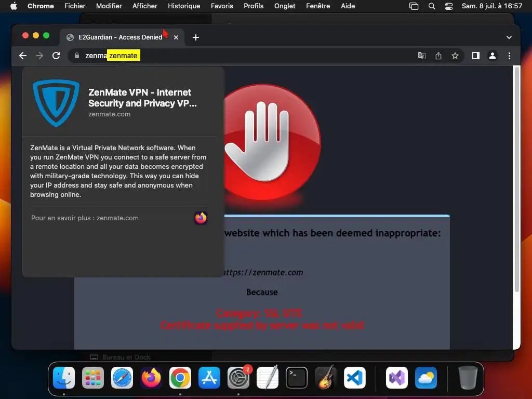The width and height of the screenshot is (532, 399).
Task: Open the App Store from the Dock
Action: pos(209,378)
